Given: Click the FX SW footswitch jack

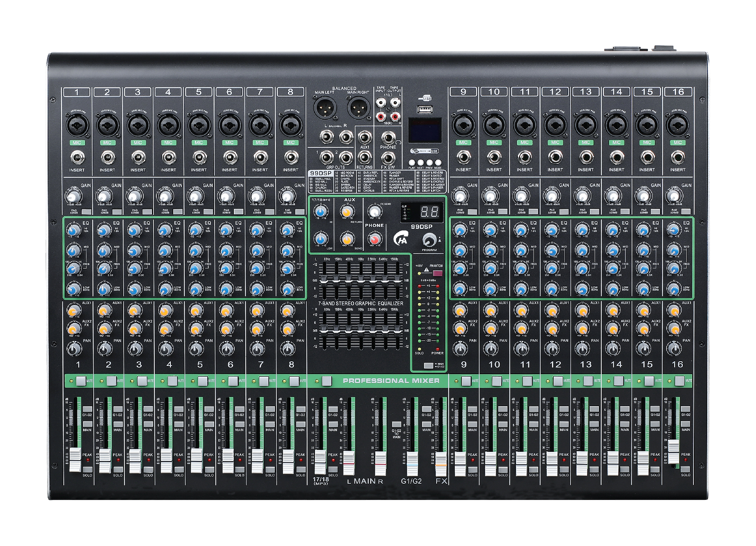Looking at the screenshot, I should click(x=388, y=158).
